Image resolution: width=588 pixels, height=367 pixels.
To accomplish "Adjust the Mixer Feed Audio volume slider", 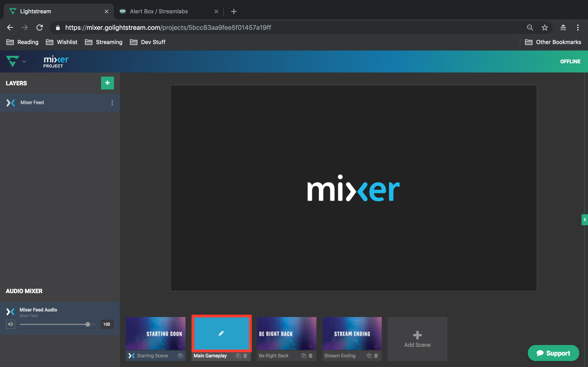I will (88, 324).
